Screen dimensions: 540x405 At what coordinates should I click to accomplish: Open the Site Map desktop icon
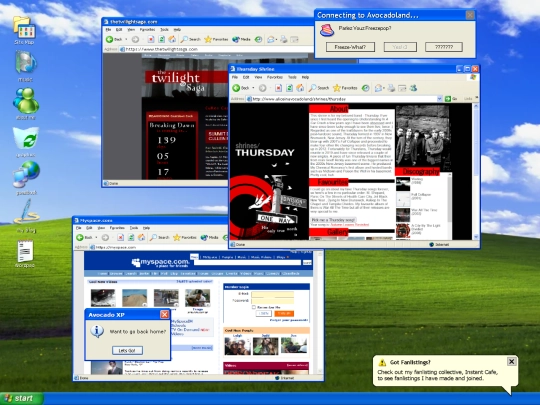pos(24,29)
